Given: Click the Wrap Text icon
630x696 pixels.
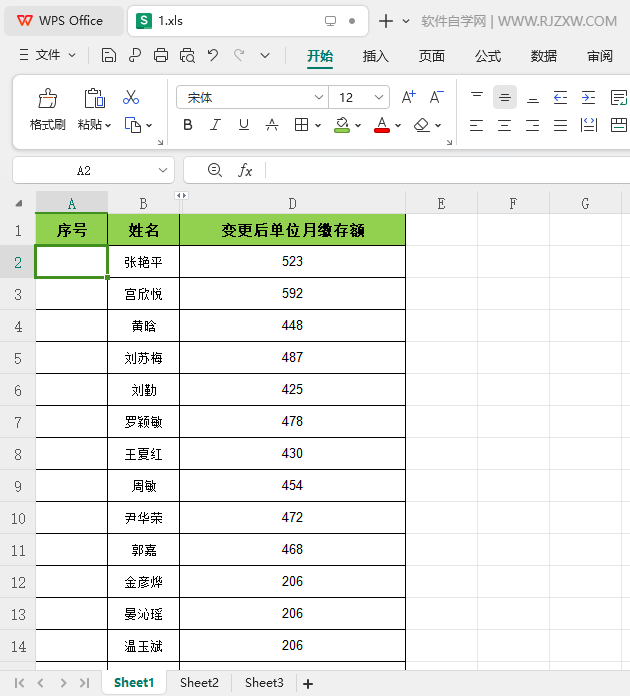Looking at the screenshot, I should pyautogui.click(x=619, y=97).
